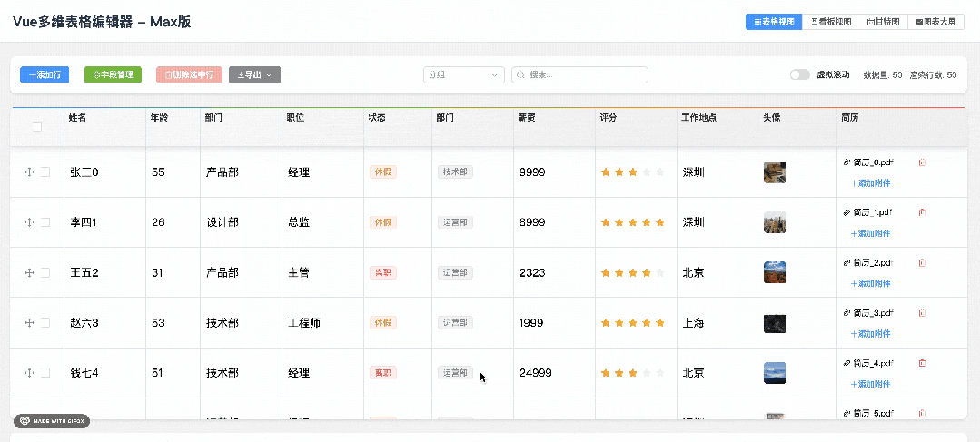Open the 运营部 tag in 钱七4 row
The height and width of the screenshot is (442, 980).
[x=455, y=373]
